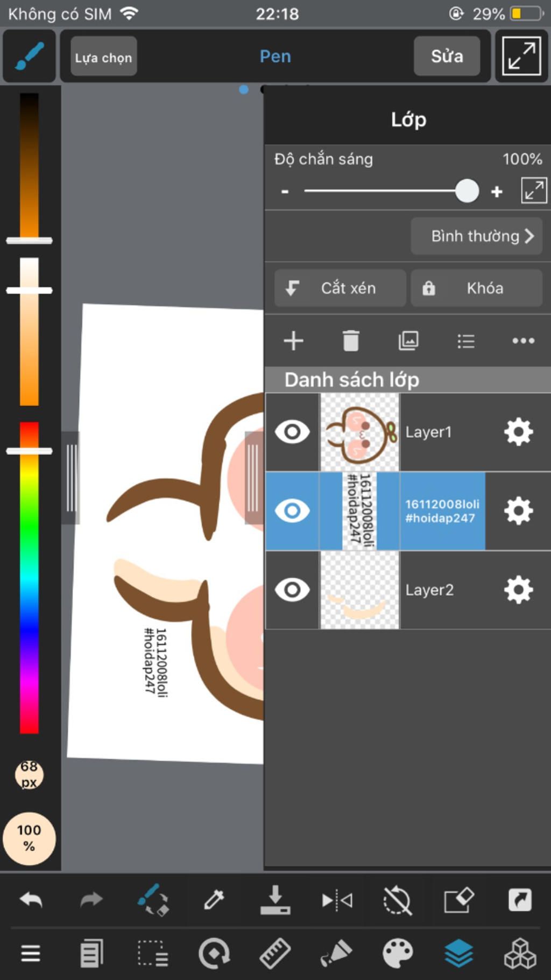Open the canvas rotate/transform icon
The width and height of the screenshot is (551, 980).
click(214, 954)
